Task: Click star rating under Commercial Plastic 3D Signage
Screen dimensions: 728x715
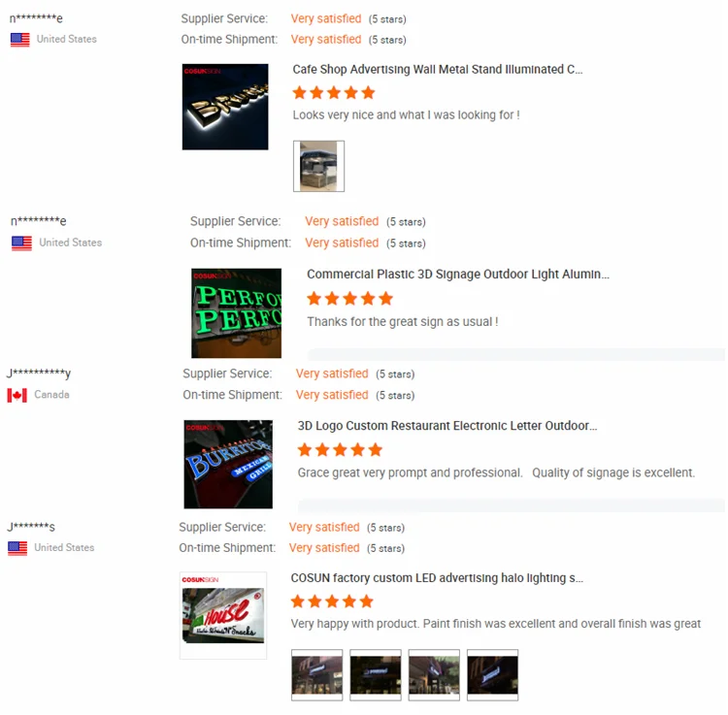Action: [349, 299]
